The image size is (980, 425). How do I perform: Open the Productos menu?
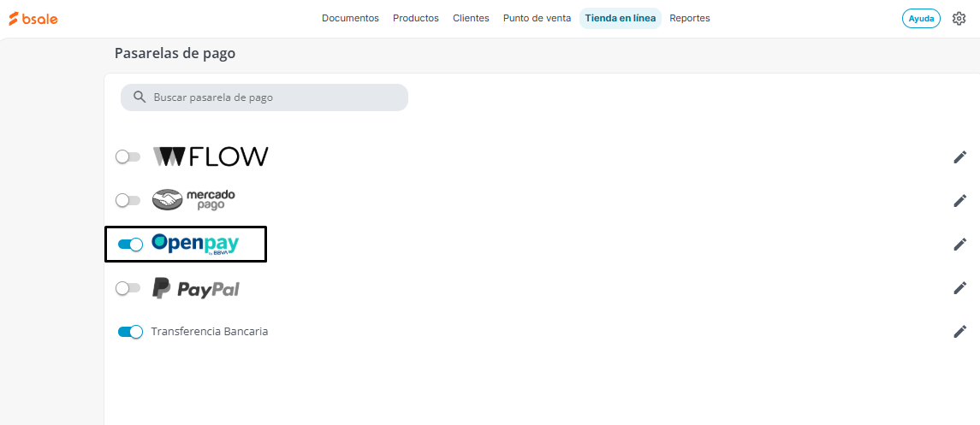[416, 18]
